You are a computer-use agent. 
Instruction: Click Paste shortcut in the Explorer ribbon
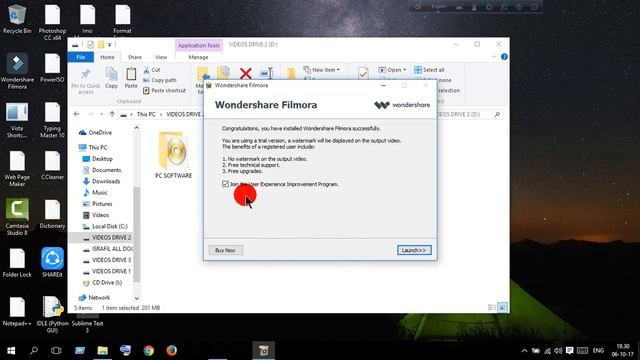(x=164, y=90)
